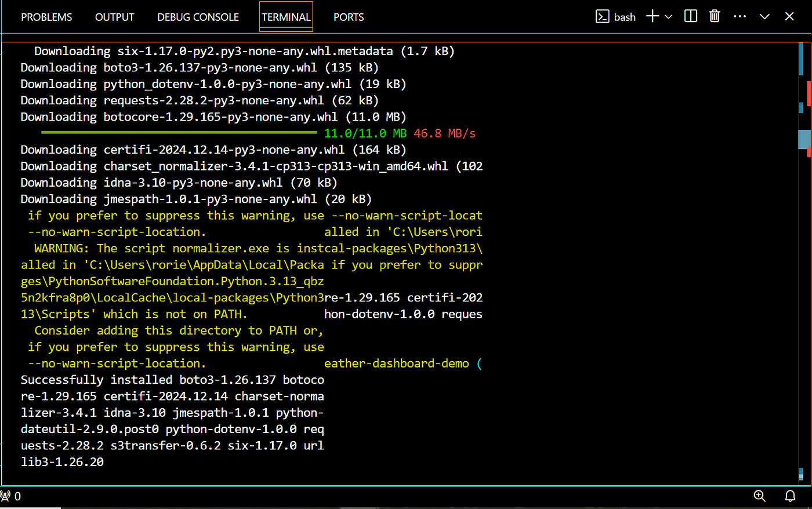Image resolution: width=812 pixels, height=509 pixels.
Task: Click the zoom magnifier status bar icon
Action: coord(759,496)
